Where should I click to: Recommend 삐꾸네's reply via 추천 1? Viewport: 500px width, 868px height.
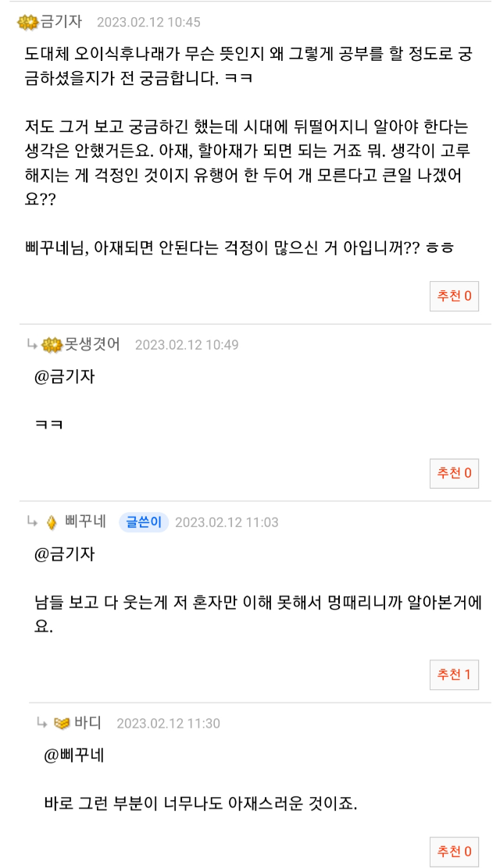point(454,674)
